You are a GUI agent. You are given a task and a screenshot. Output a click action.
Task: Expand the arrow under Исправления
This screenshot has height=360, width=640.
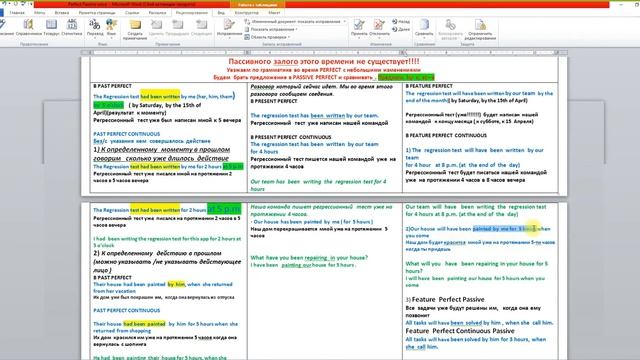[229, 37]
